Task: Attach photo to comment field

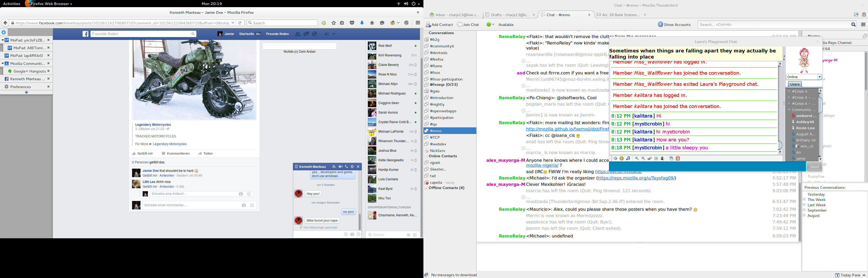Action: (244, 205)
